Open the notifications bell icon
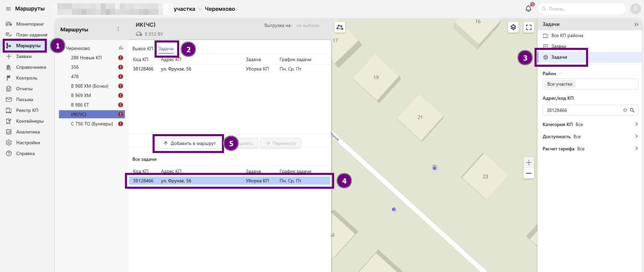The width and height of the screenshot is (644, 272). [x=528, y=9]
